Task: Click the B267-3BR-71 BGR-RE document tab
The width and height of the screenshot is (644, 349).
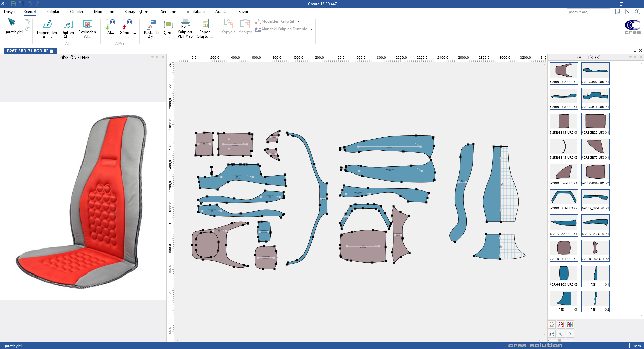Action: [x=28, y=51]
